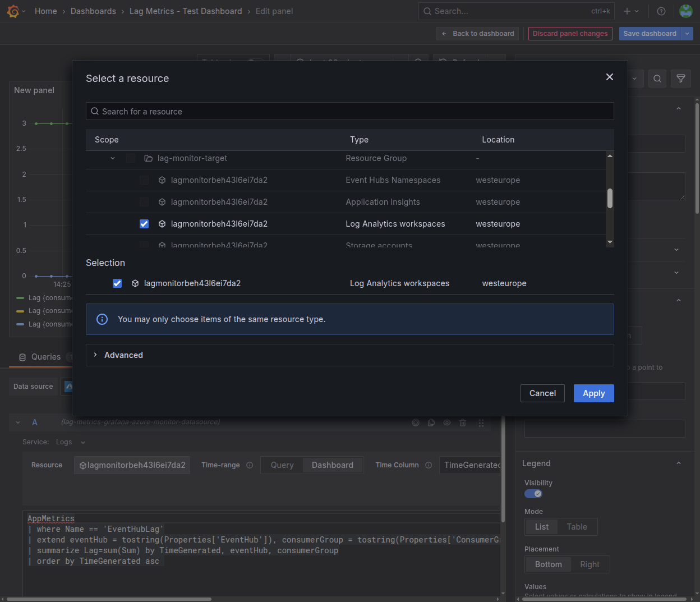Screen dimensions: 700x602
Task: Check the Application Insights resource checkbox
Action: 144,202
